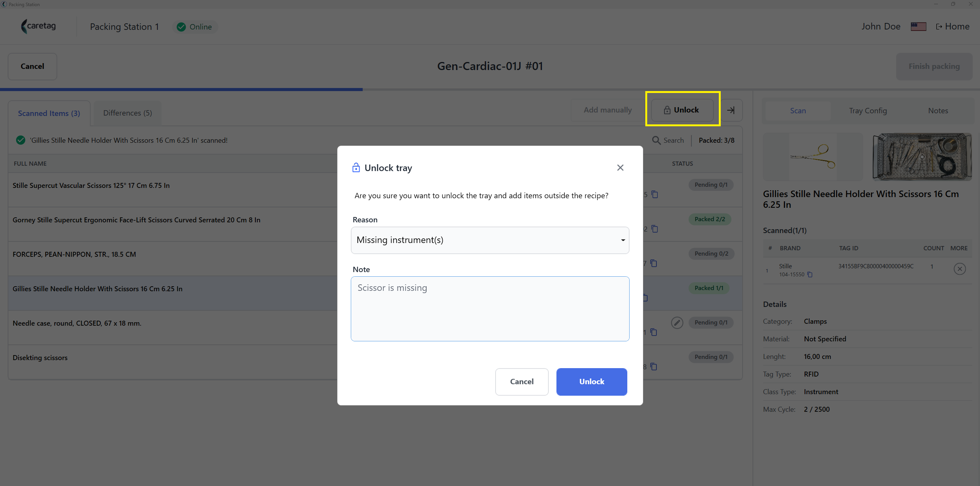Confirm with the blue Unlock button
This screenshot has height=486, width=980.
(x=591, y=382)
